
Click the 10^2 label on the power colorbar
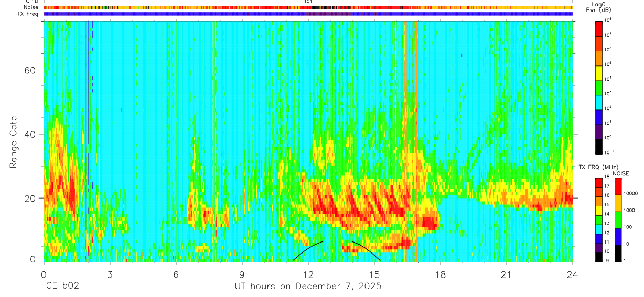tap(608, 108)
